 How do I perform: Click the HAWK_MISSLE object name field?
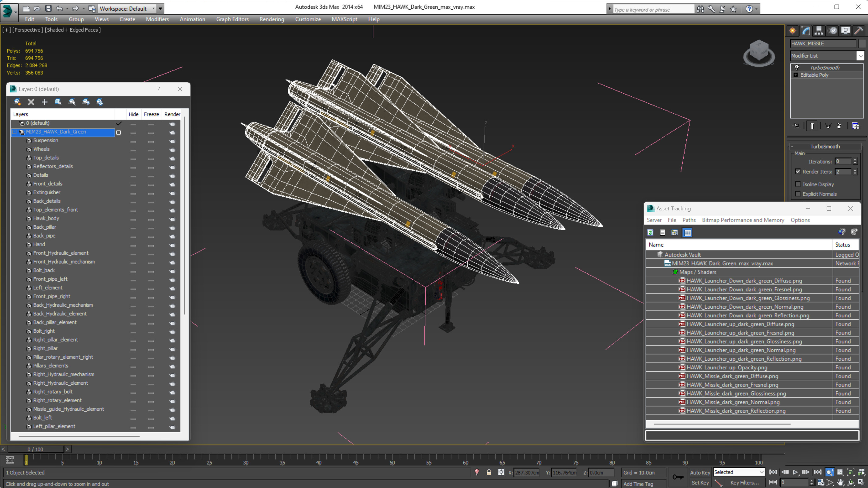click(x=823, y=43)
